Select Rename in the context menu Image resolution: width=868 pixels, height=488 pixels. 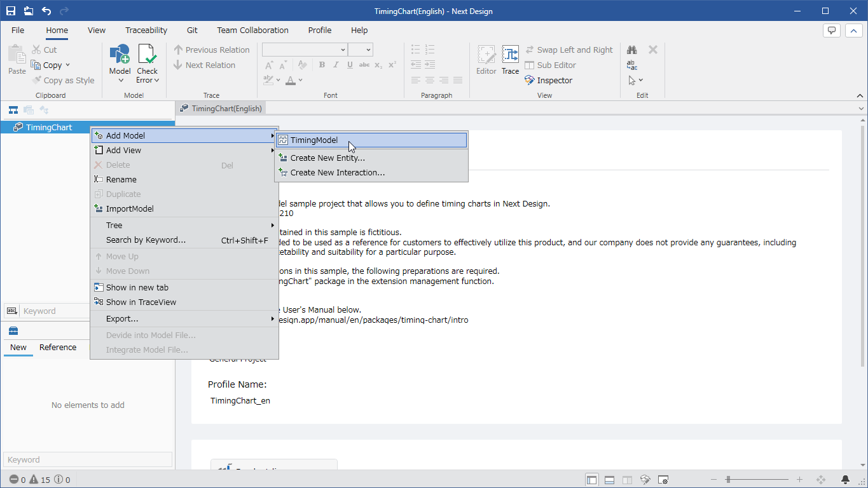[x=184, y=179]
